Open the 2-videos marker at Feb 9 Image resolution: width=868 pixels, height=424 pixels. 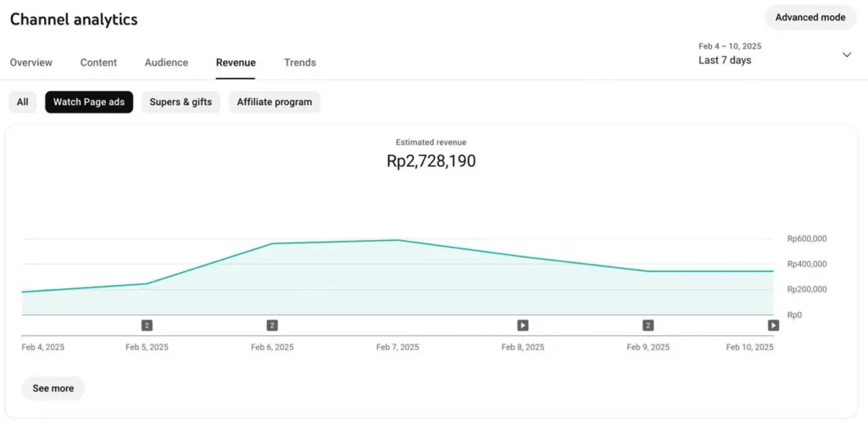(x=648, y=325)
